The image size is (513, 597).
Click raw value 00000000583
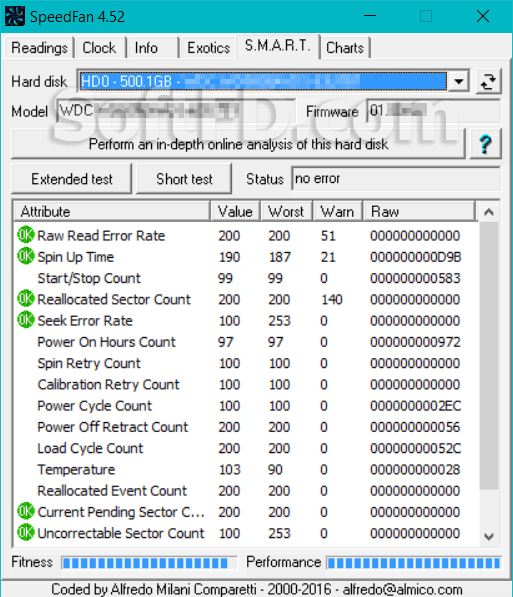click(x=415, y=278)
